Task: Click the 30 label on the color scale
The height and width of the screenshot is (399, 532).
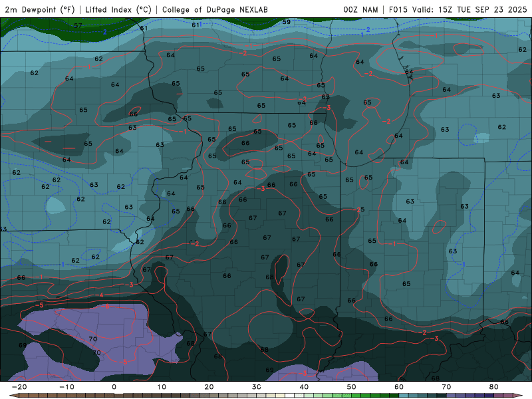Action: (257, 387)
